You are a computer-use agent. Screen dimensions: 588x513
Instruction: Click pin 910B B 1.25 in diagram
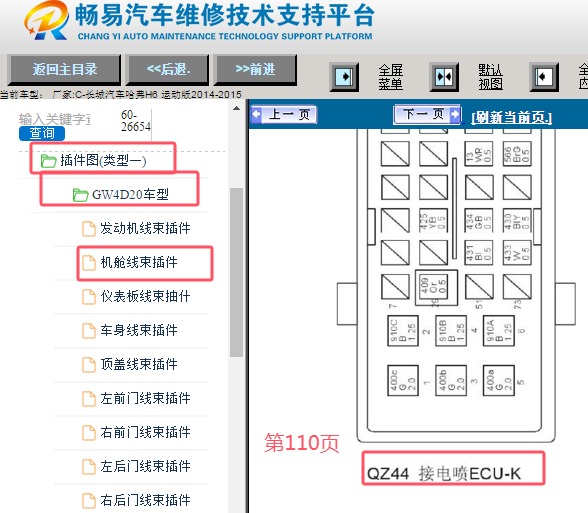451,330
